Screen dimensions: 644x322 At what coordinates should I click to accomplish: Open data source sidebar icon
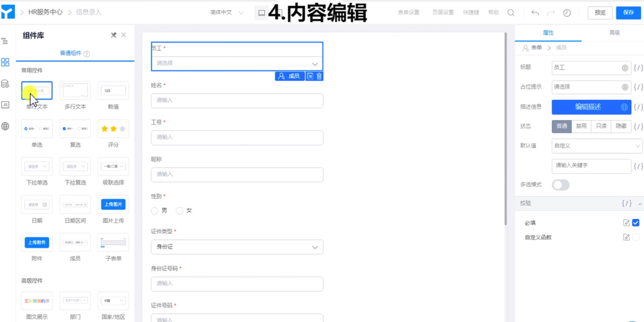pos(5,84)
